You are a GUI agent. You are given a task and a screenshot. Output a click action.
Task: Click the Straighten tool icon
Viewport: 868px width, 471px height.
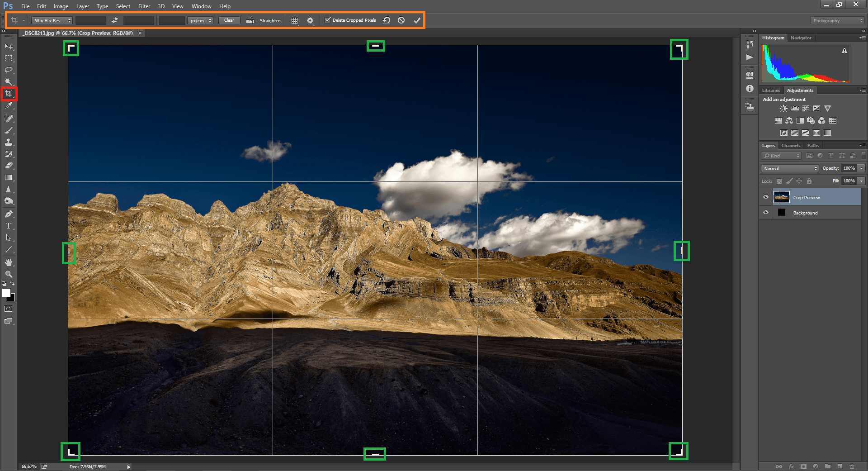250,20
